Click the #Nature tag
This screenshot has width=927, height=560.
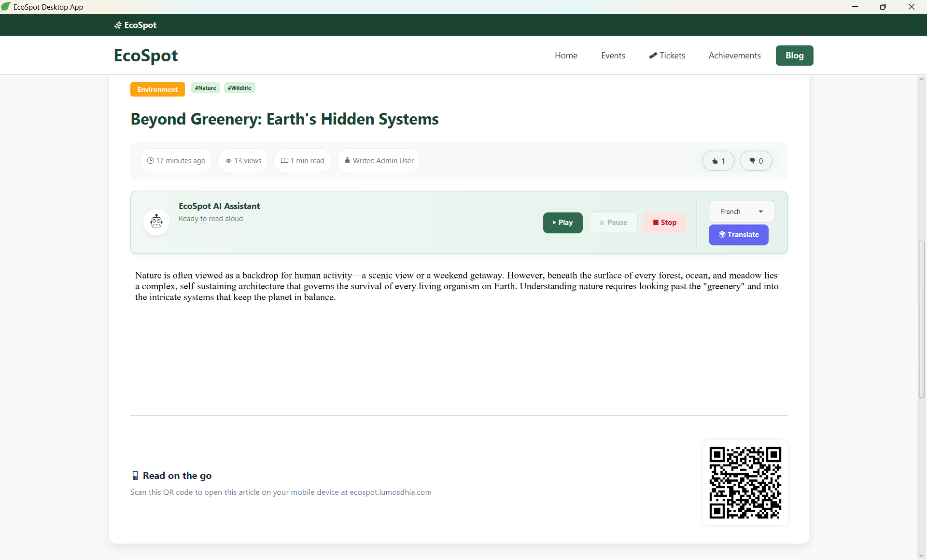(x=206, y=88)
